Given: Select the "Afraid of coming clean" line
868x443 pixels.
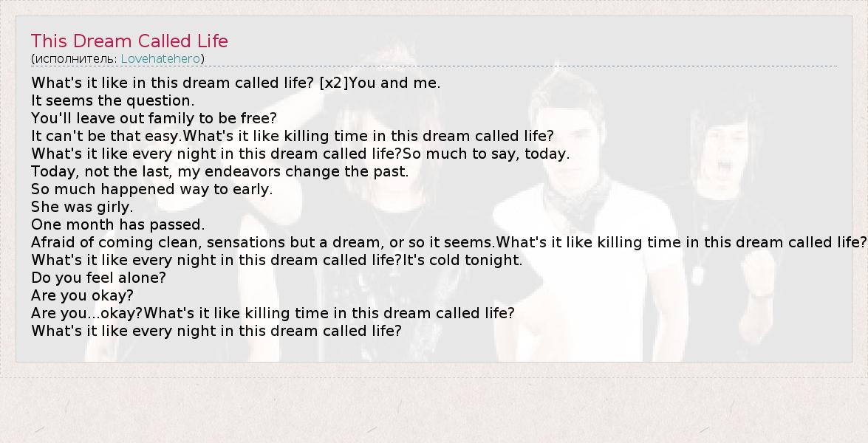Looking at the screenshot, I should point(448,242).
